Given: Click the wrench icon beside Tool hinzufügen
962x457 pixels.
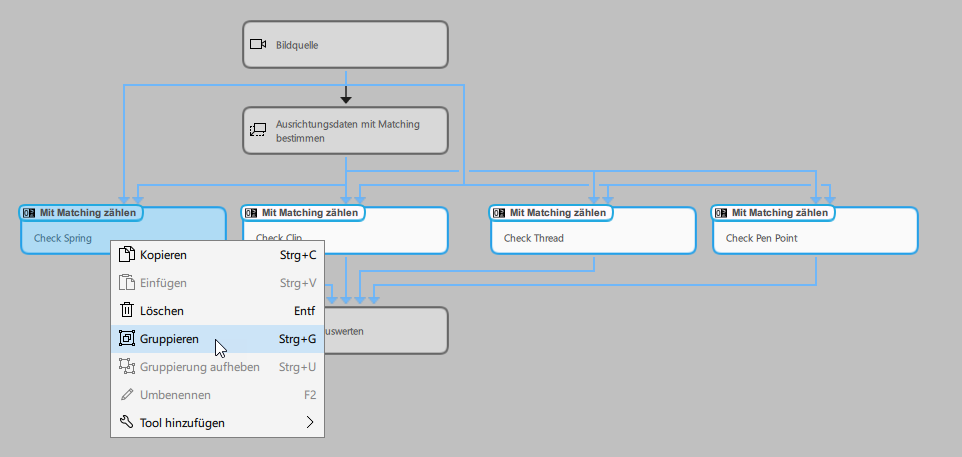Looking at the screenshot, I should (126, 423).
